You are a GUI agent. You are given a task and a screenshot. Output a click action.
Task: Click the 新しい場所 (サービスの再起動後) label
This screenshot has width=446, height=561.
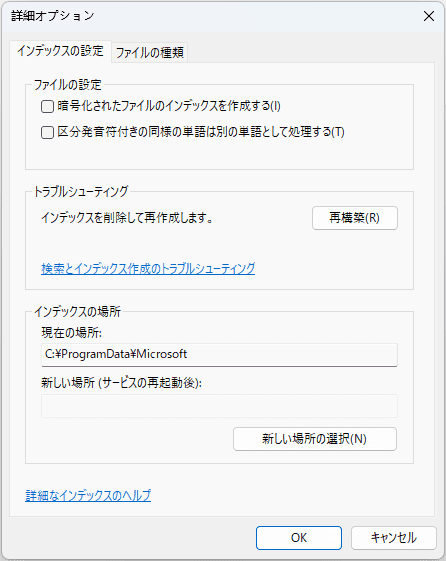coord(122,383)
